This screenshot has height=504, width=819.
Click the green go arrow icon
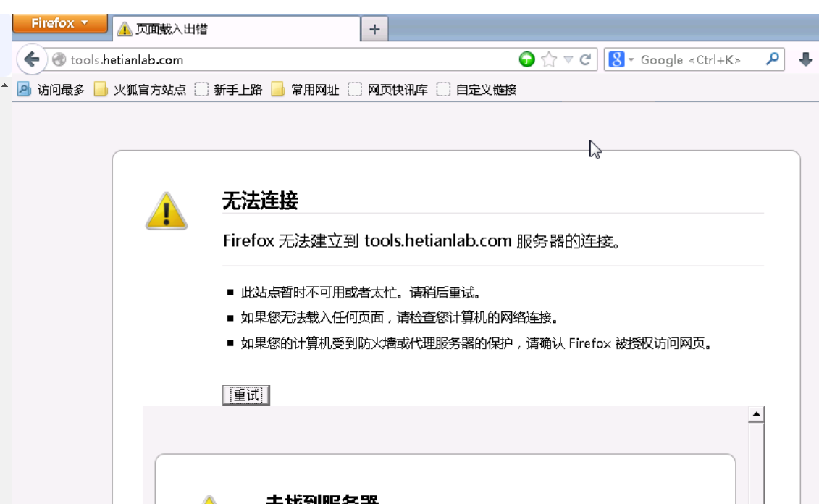527,59
